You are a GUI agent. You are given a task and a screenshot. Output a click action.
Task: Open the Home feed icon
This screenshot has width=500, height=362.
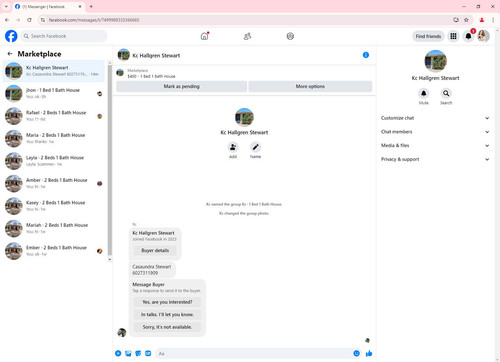(x=204, y=36)
